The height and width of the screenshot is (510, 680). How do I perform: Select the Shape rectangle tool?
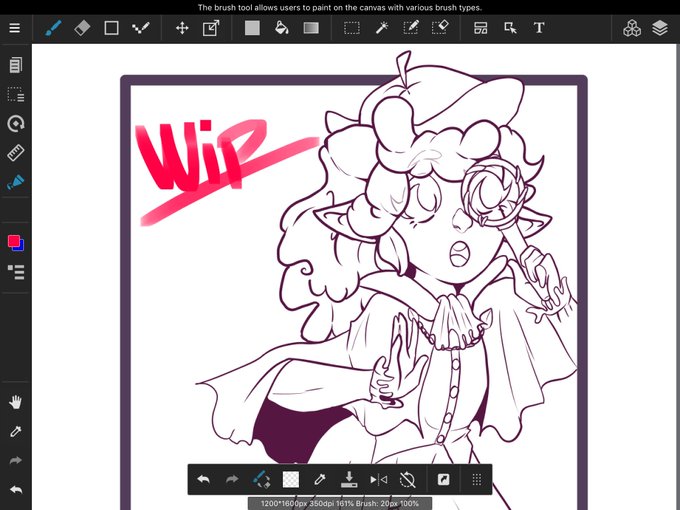pos(111,28)
